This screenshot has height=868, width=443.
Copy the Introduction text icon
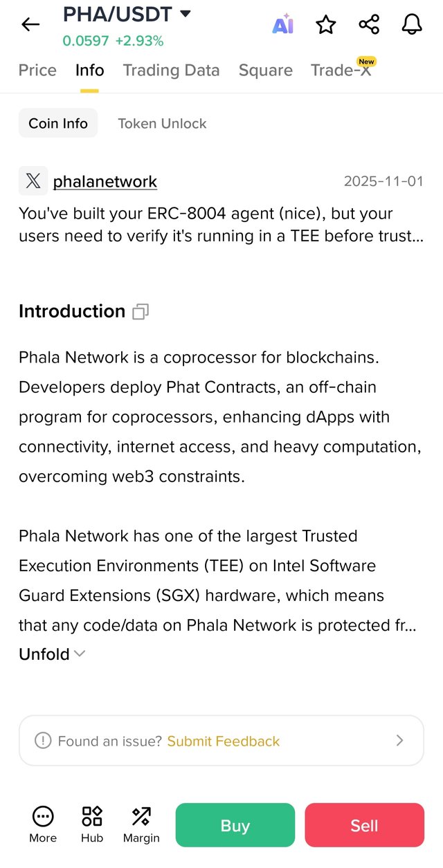(141, 312)
